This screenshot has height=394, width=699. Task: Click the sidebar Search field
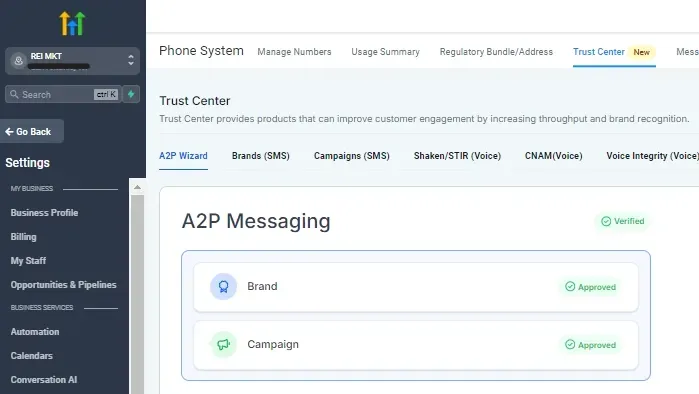(x=62, y=94)
